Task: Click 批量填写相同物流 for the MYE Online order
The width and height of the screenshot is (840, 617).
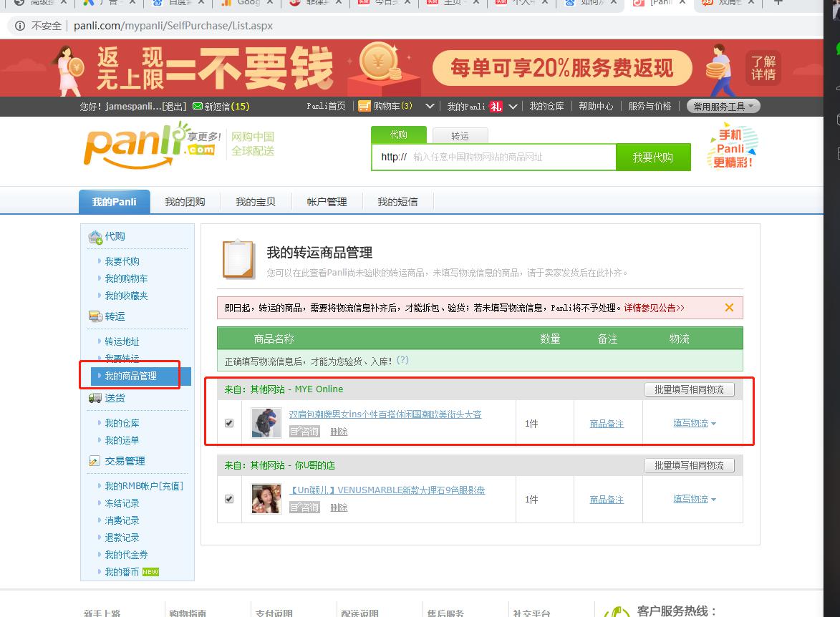Action: (689, 389)
